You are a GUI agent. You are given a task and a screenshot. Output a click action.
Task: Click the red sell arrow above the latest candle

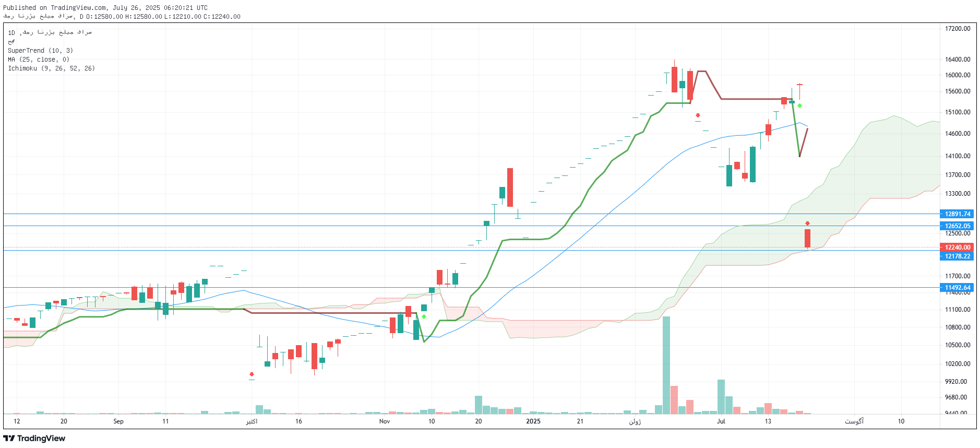807,223
